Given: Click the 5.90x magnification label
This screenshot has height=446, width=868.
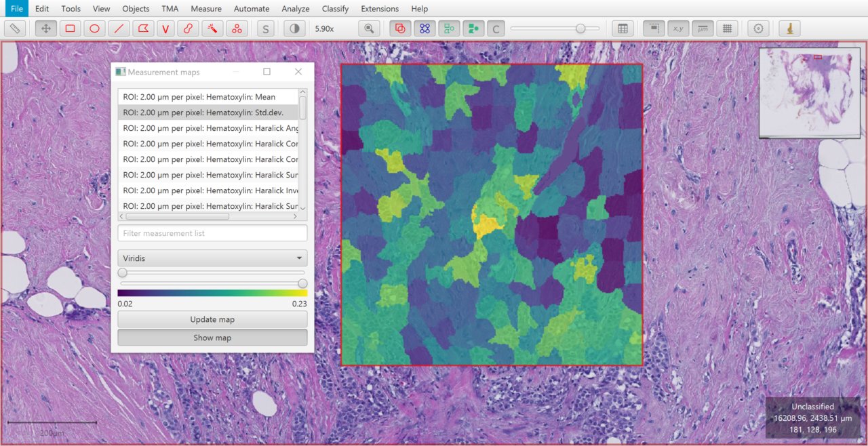Looking at the screenshot, I should click(x=324, y=28).
